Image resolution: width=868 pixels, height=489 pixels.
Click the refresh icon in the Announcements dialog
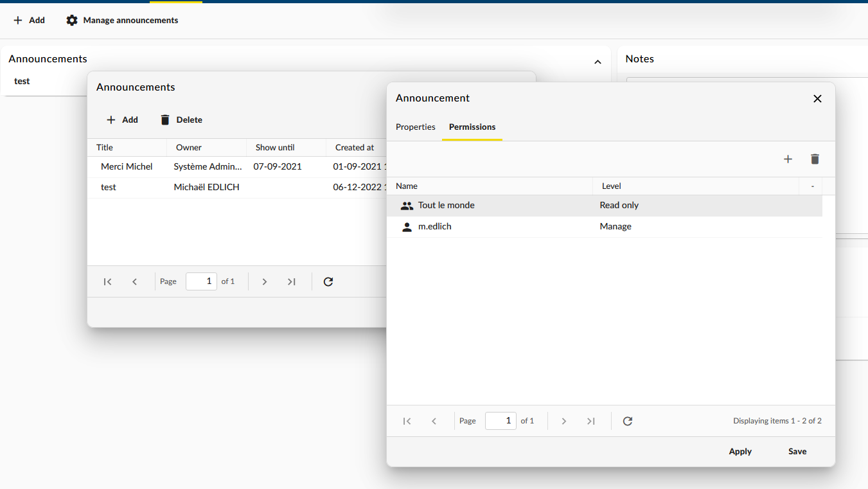click(x=328, y=281)
